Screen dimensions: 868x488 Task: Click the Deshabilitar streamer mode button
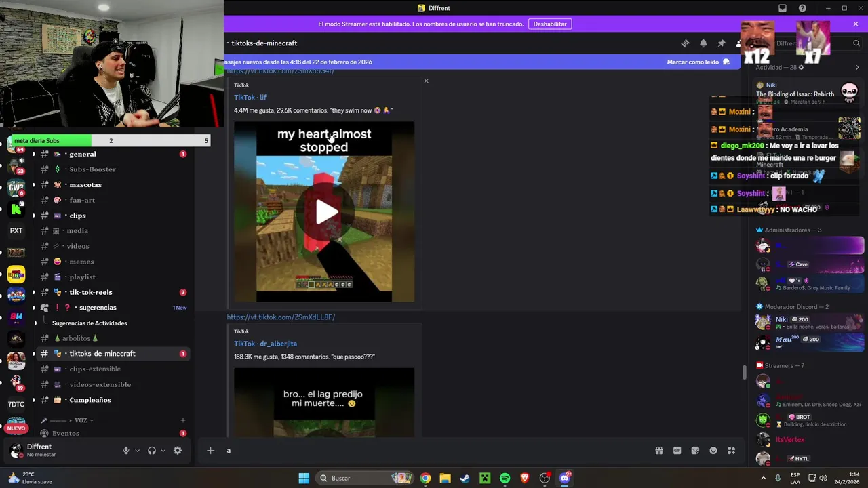click(x=550, y=24)
